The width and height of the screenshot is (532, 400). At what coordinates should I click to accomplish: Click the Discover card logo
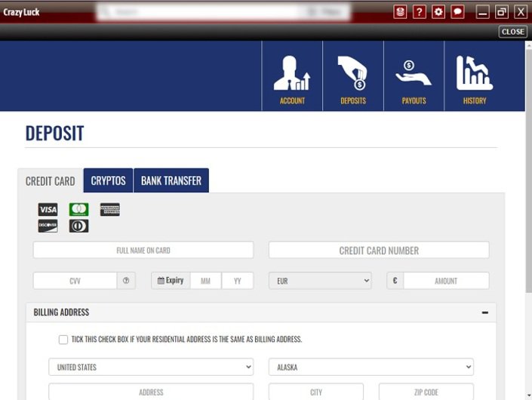[x=48, y=226]
